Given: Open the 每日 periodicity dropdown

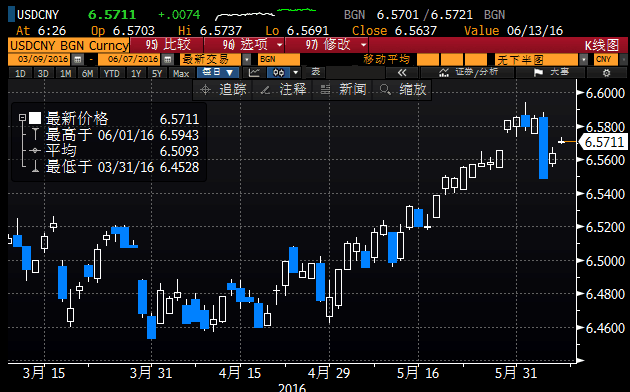Looking at the screenshot, I should (218, 73).
